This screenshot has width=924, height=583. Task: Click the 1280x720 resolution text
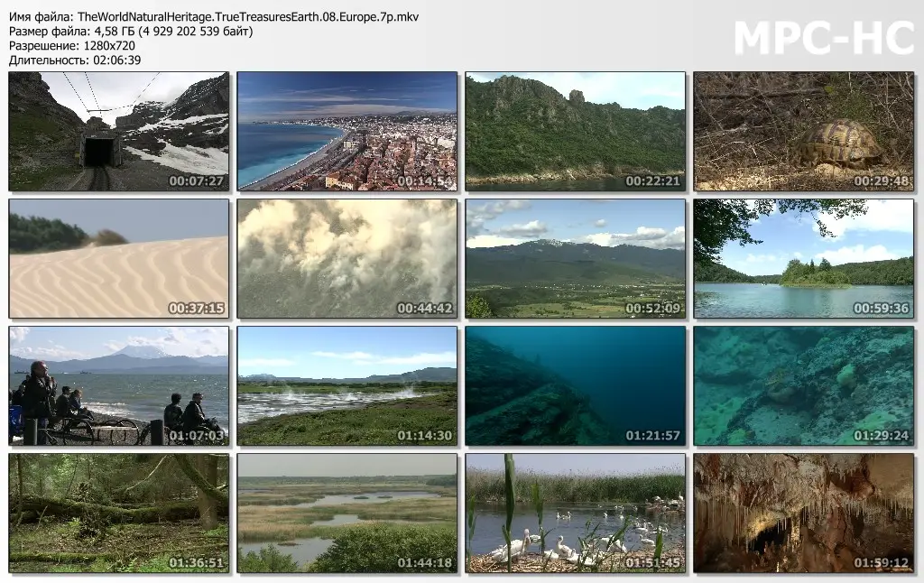point(109,46)
